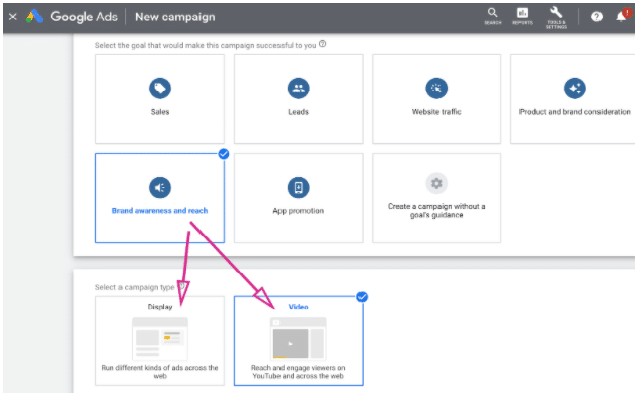
Task: Click the Website traffic cursor icon
Action: 436,88
